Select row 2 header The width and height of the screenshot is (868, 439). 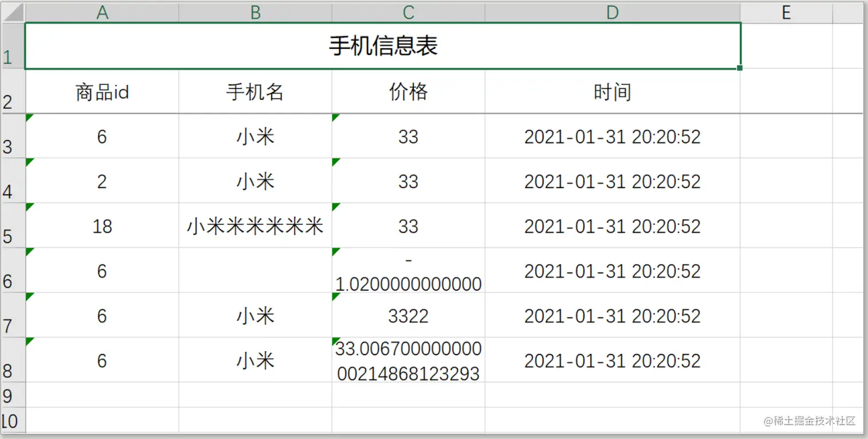(x=13, y=91)
